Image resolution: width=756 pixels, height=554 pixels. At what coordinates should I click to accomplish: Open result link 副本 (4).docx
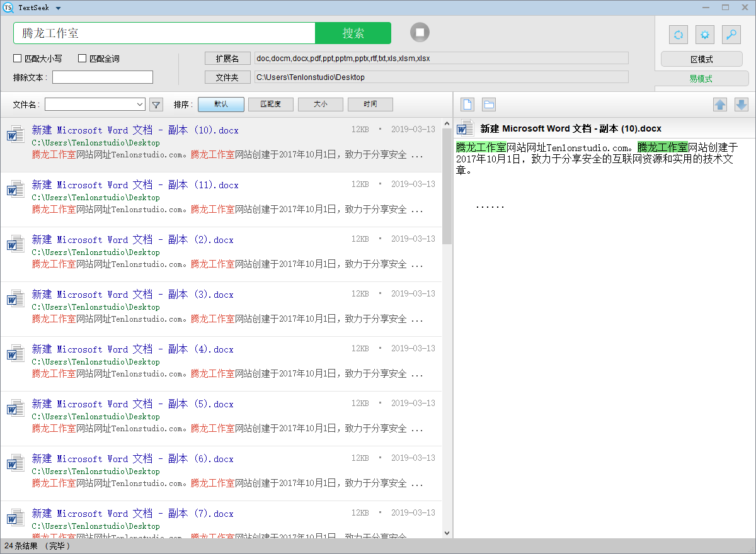pyautogui.click(x=133, y=349)
